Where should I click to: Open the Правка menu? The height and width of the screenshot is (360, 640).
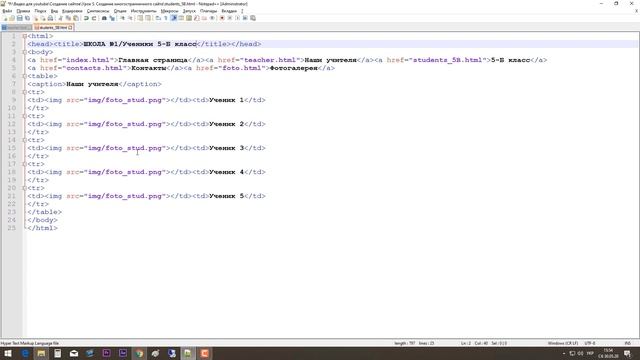pos(23,11)
